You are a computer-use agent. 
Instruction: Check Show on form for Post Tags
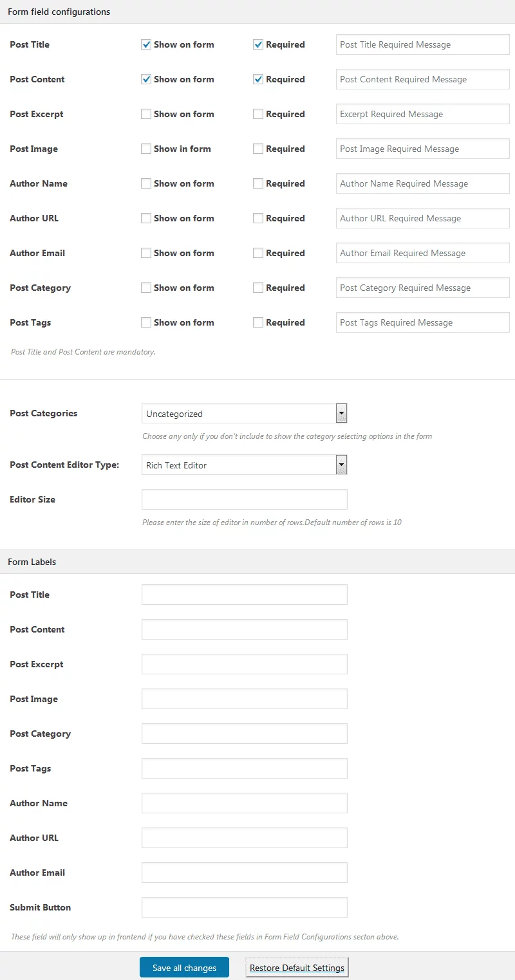tap(146, 322)
